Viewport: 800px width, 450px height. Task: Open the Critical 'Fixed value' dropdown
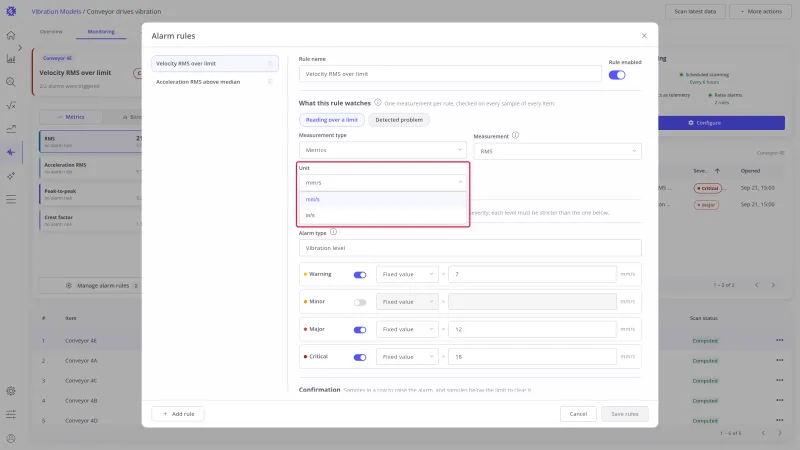[407, 357]
